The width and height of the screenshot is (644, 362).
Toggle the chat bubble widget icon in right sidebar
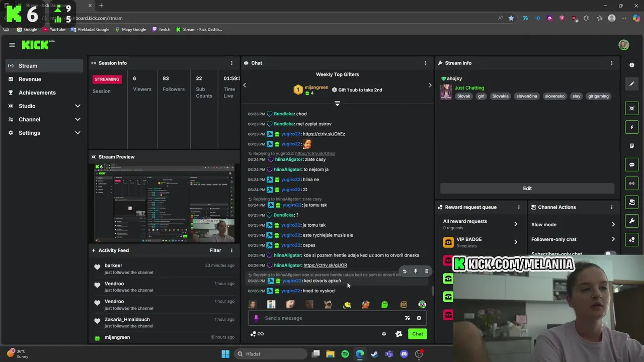coord(632,164)
